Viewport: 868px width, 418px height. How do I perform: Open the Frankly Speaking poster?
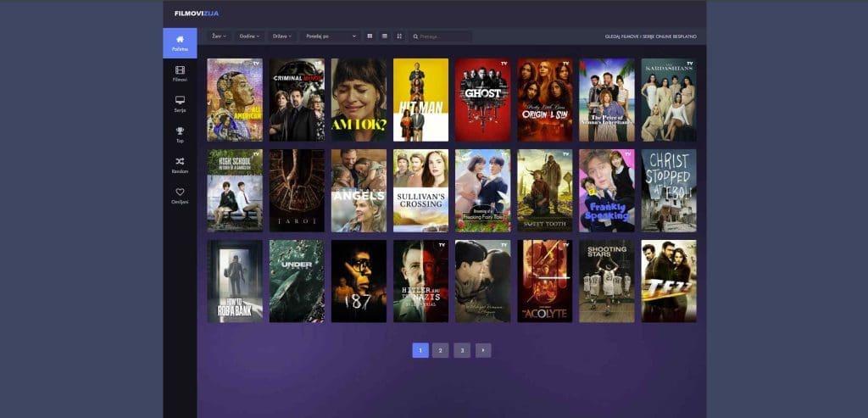point(607,191)
